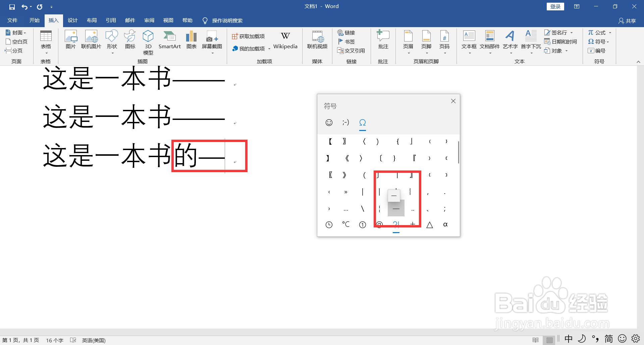Insert a 链接 hyperlink
644x345 pixels.
point(346,32)
